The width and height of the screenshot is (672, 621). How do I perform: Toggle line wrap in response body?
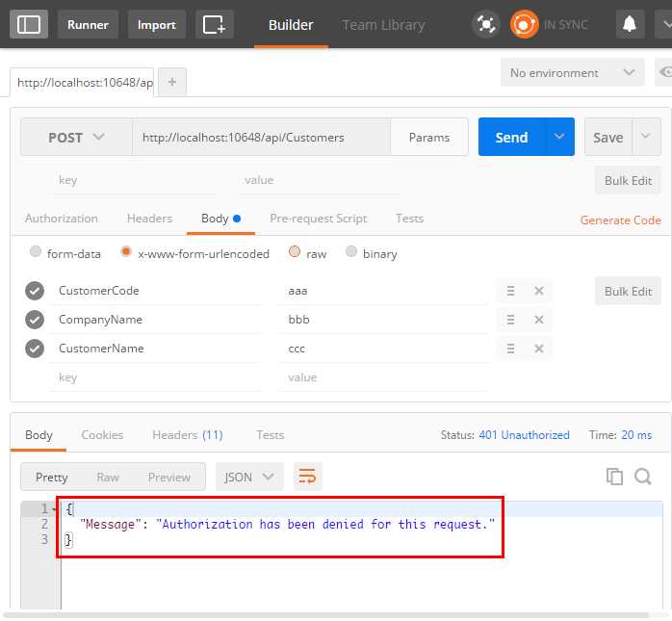point(307,477)
